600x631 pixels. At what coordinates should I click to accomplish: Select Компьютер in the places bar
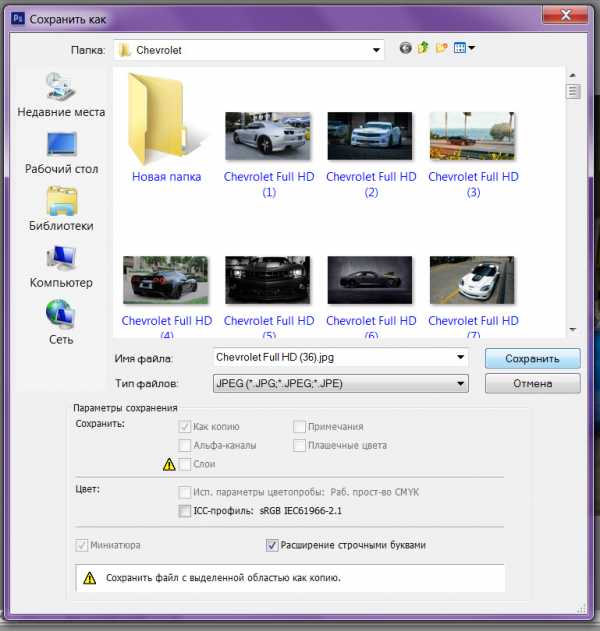pyautogui.click(x=61, y=265)
